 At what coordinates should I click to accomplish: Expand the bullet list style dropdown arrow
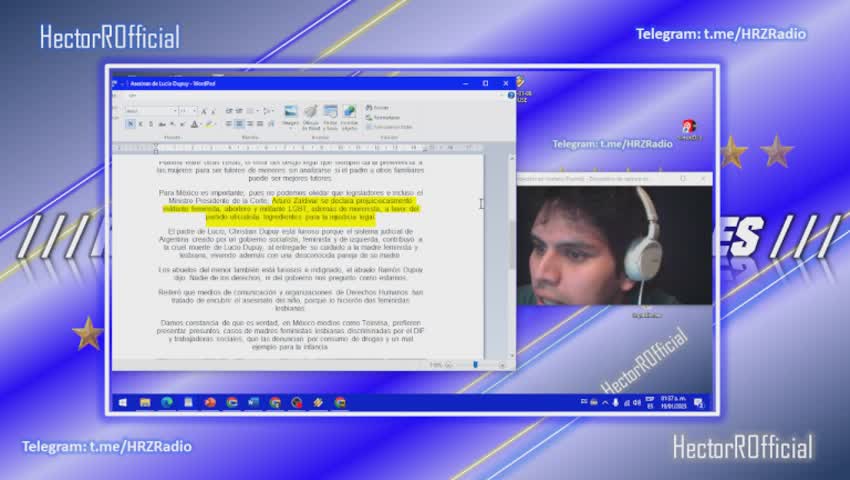[257, 111]
